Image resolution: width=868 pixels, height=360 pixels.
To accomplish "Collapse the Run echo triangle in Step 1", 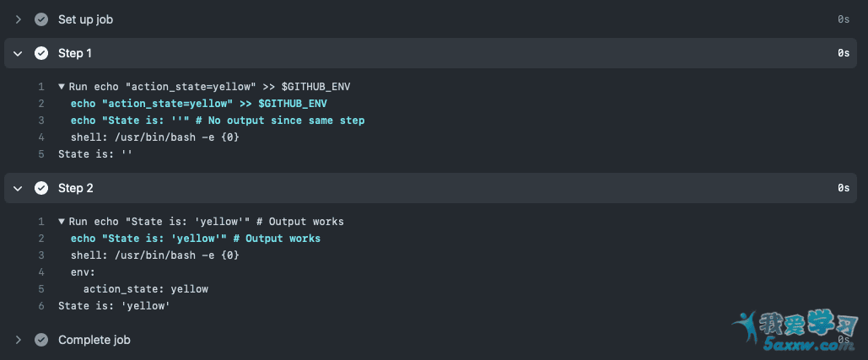I will click(62, 87).
